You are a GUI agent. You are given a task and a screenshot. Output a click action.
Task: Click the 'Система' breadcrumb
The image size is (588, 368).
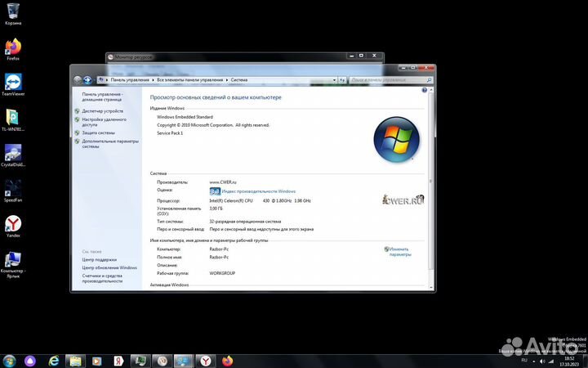coord(238,80)
